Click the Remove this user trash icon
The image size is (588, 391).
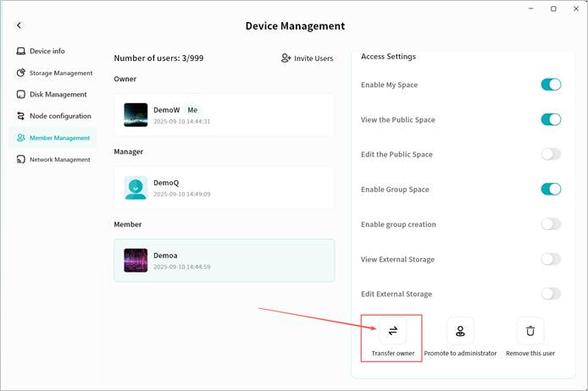coord(530,331)
